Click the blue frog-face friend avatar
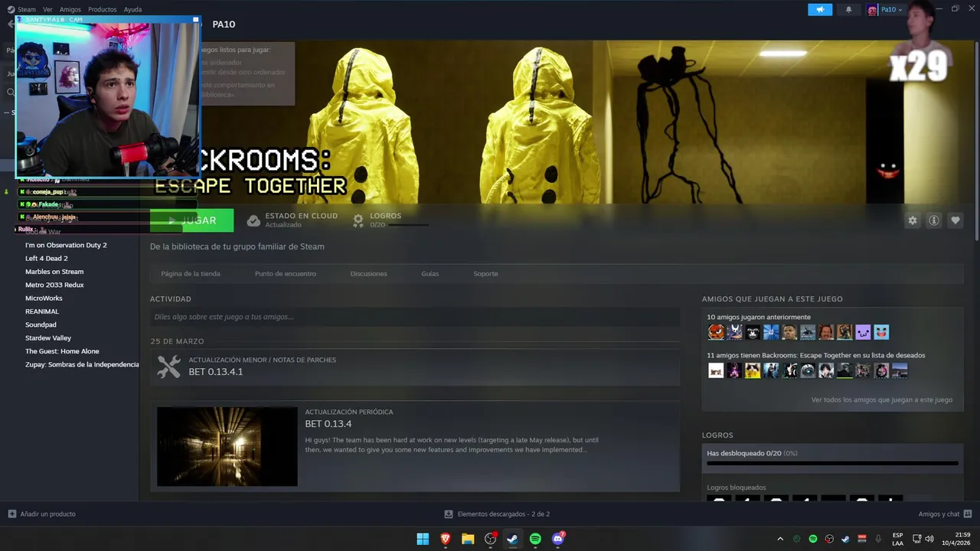Viewport: 980px width, 551px height. pyautogui.click(x=881, y=332)
